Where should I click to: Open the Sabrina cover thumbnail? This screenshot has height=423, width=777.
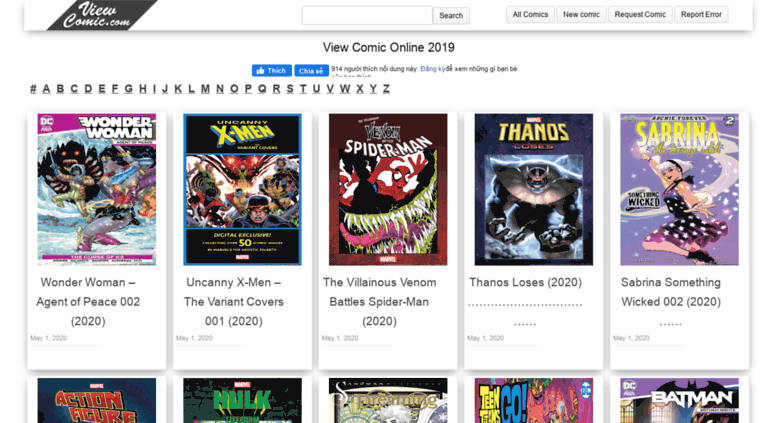[x=679, y=190]
